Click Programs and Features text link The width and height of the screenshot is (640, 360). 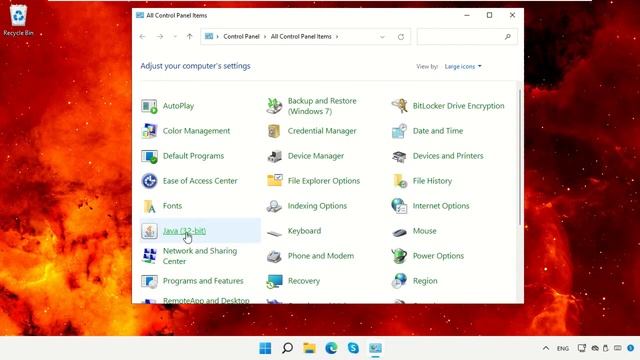pyautogui.click(x=203, y=281)
